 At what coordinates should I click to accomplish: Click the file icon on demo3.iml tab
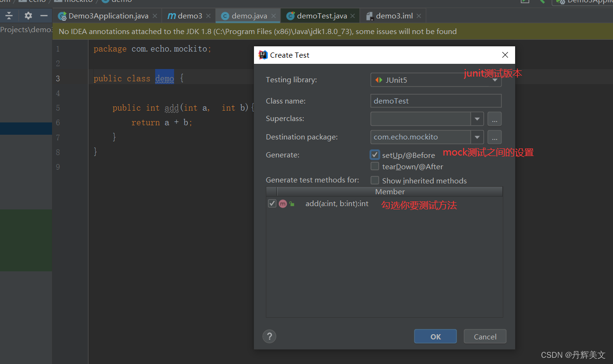pos(370,16)
